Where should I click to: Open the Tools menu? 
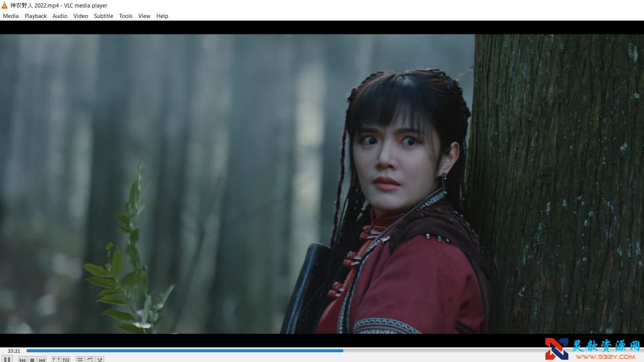tap(126, 16)
